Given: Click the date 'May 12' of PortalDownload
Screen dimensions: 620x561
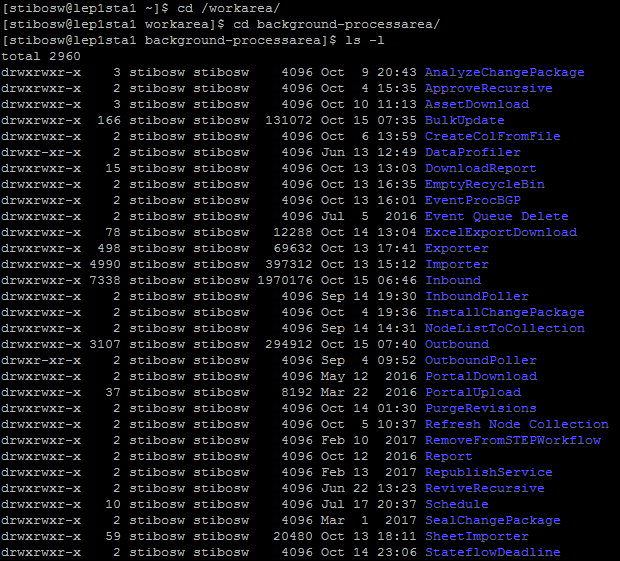Looking at the screenshot, I should pos(344,376).
